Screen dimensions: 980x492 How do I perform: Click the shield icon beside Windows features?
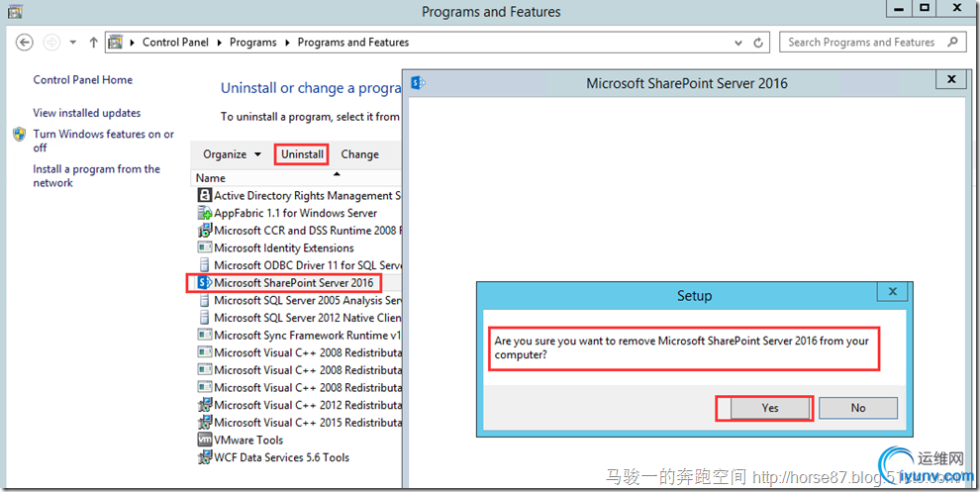click(x=20, y=134)
